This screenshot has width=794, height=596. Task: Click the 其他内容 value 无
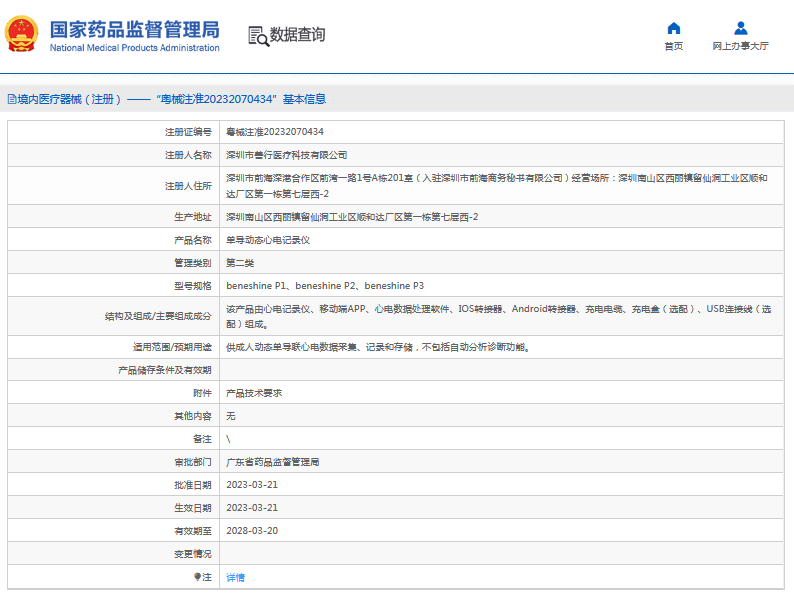coord(231,416)
